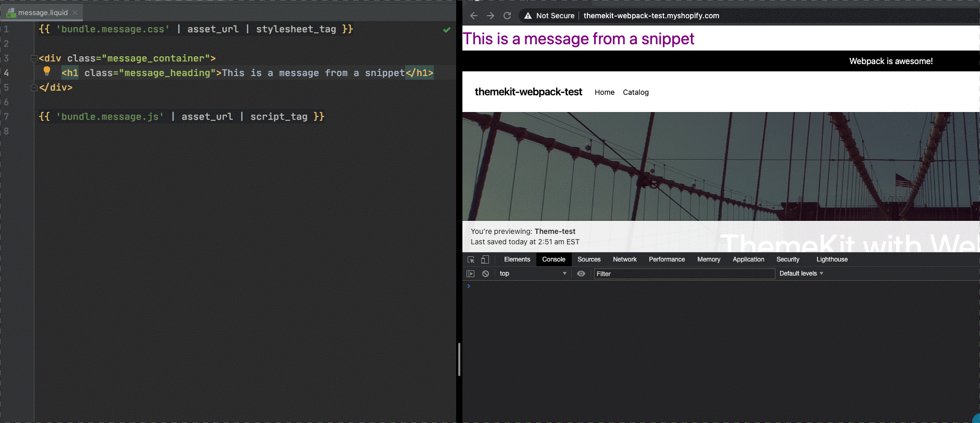Click the browser forward arrow

pyautogui.click(x=491, y=16)
